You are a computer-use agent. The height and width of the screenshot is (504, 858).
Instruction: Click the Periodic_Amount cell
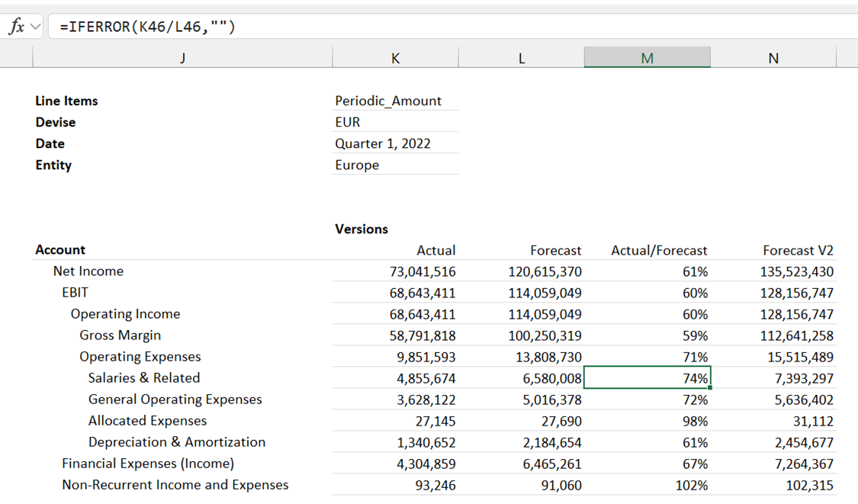pos(388,101)
